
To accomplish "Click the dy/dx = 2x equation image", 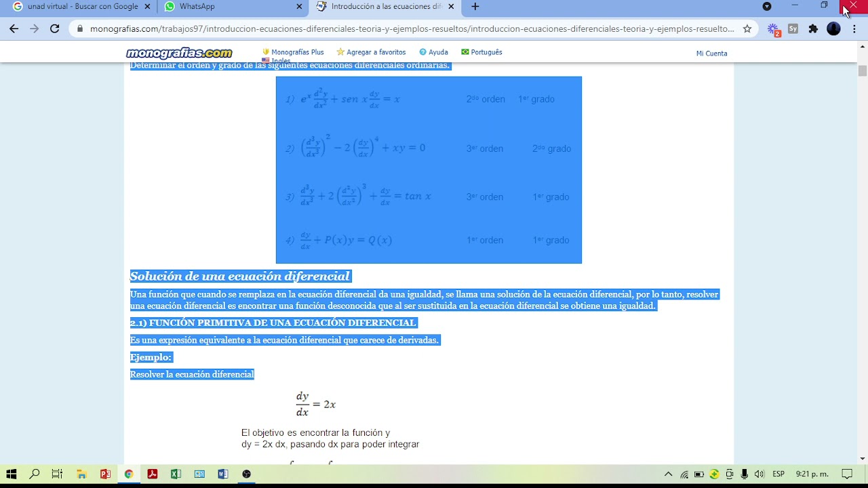I will click(x=316, y=404).
